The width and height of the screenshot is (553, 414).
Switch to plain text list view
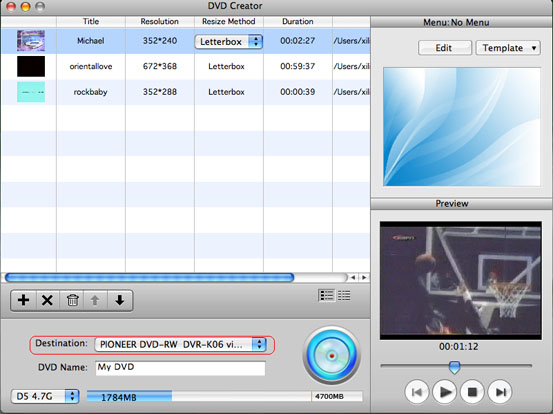click(x=344, y=296)
